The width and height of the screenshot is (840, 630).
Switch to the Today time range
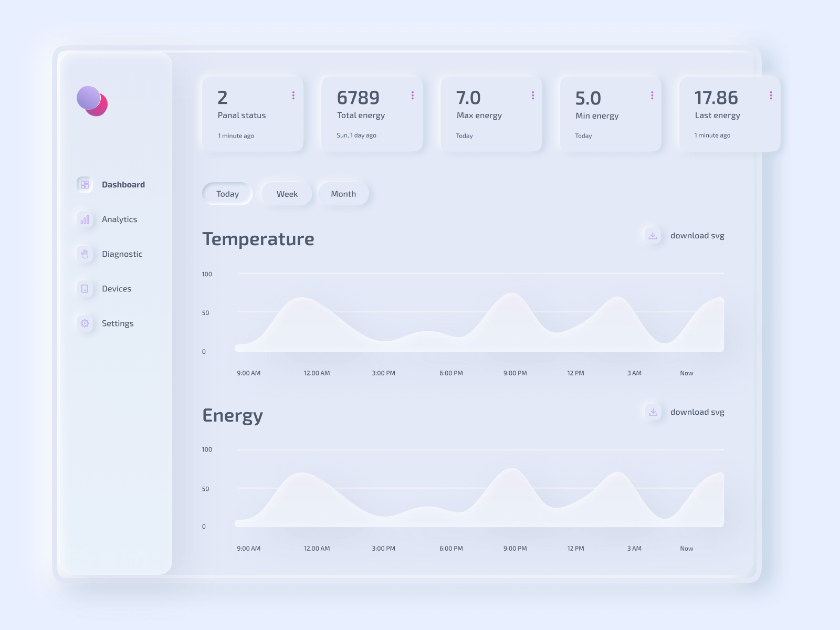click(x=227, y=194)
